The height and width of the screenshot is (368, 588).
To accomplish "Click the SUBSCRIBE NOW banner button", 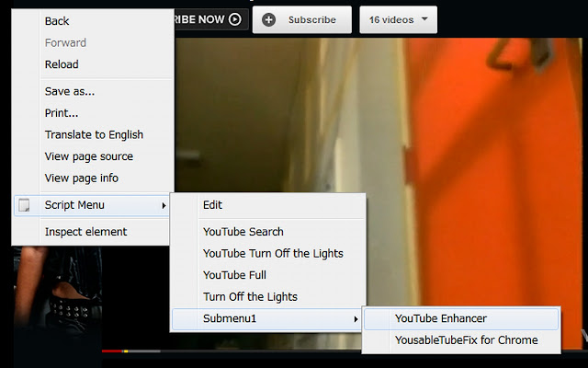I will 210,19.
